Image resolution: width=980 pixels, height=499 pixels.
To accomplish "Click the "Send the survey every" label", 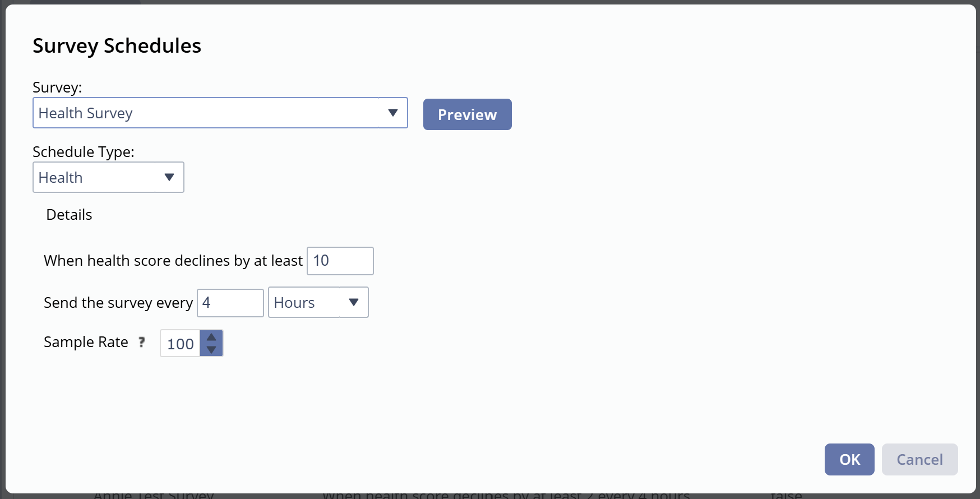I will coord(118,303).
